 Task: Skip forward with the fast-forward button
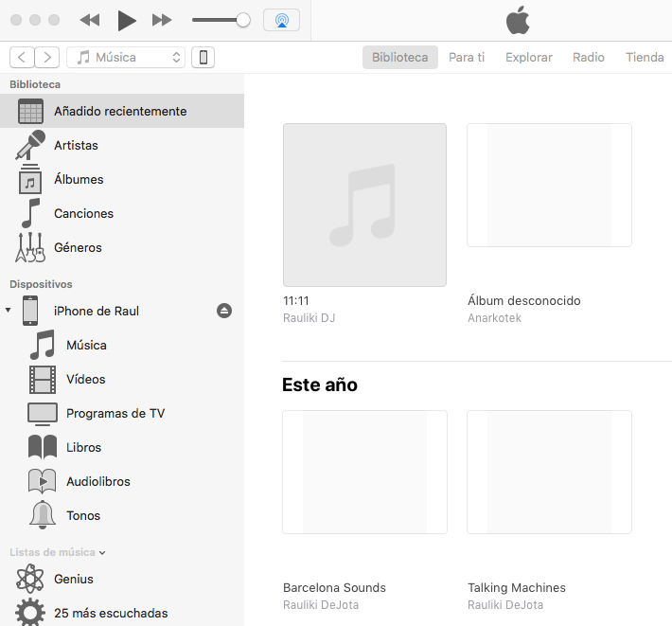point(162,20)
